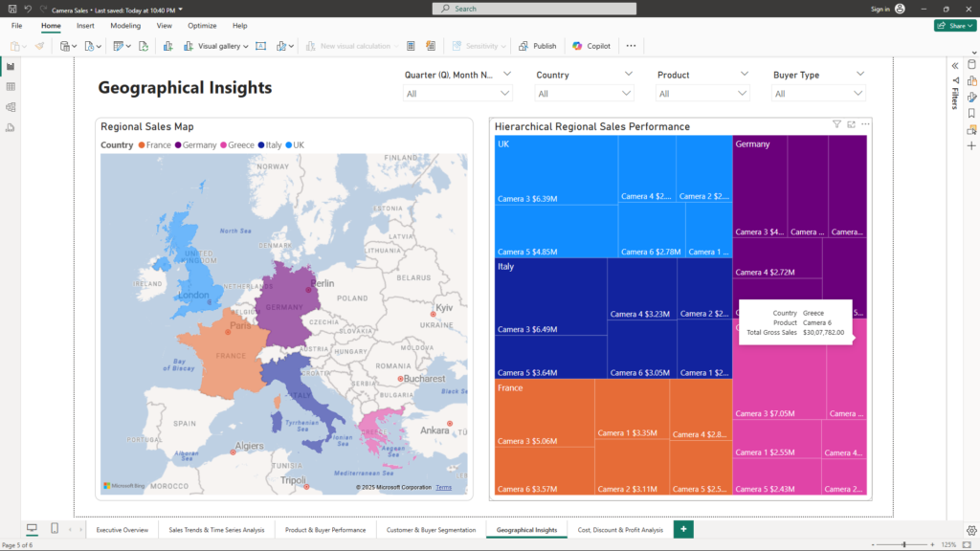Open Report view in left sidebar
Screen dimensions: 980x551
(x=11, y=66)
